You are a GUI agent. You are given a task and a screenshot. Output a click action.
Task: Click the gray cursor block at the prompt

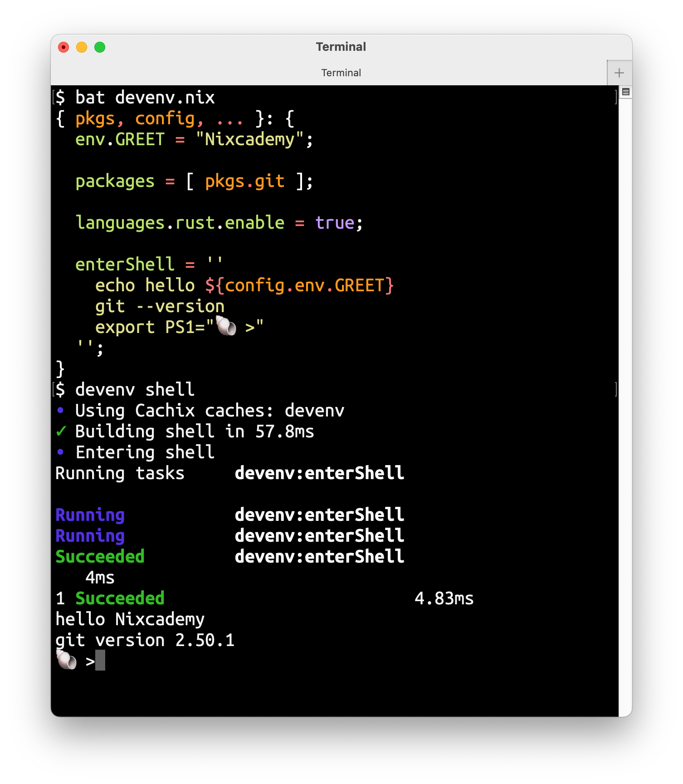[x=100, y=660]
